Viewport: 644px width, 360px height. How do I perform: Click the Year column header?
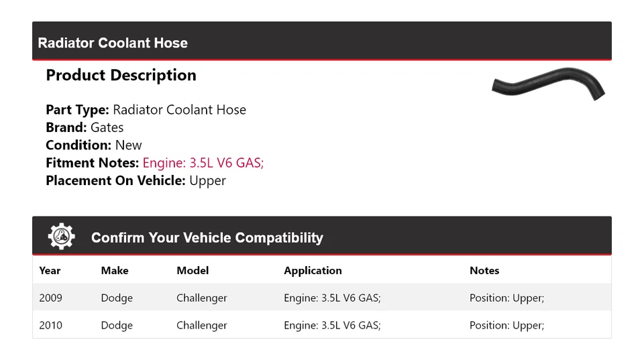tap(50, 271)
